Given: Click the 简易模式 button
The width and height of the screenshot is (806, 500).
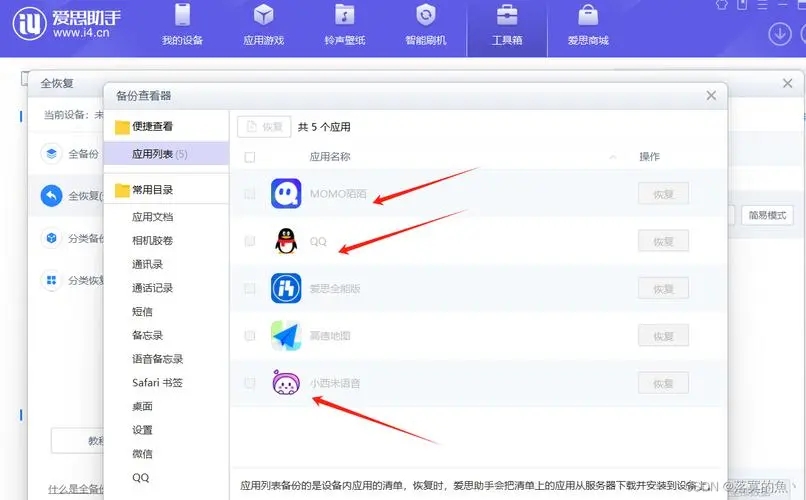Looking at the screenshot, I should tap(767, 215).
